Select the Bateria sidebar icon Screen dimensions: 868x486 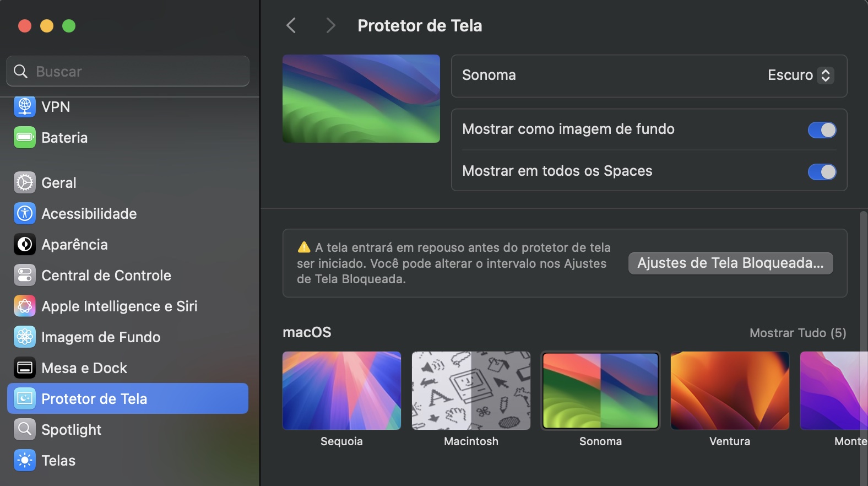24,137
